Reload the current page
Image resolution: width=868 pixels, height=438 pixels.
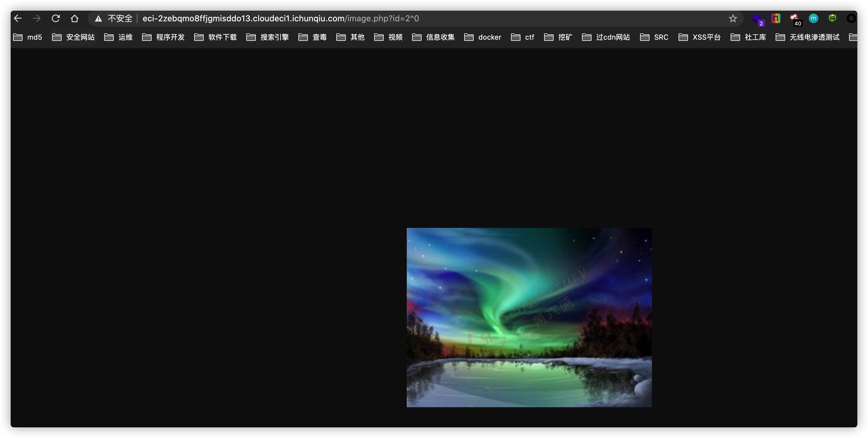56,19
